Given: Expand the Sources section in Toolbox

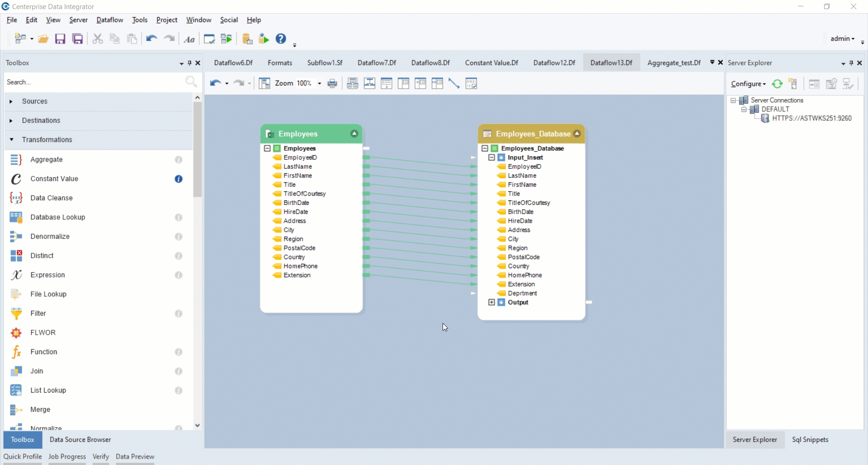Looking at the screenshot, I should tap(11, 101).
